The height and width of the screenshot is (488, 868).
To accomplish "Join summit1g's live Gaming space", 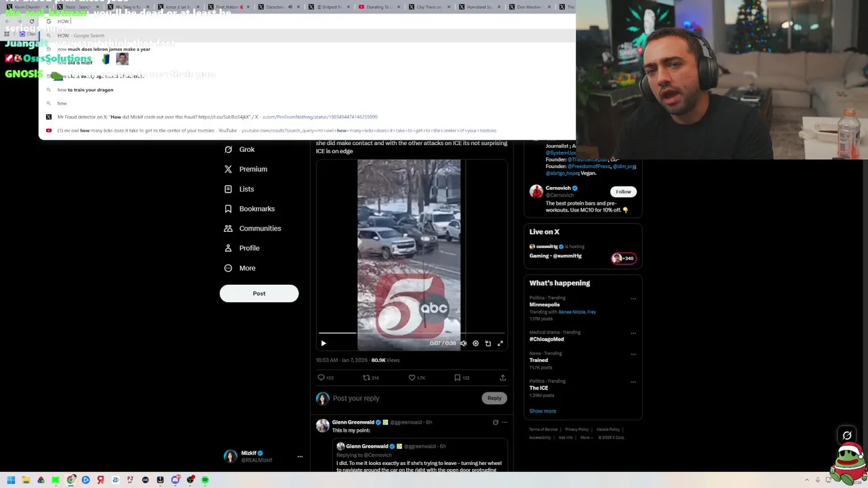I will pos(555,256).
